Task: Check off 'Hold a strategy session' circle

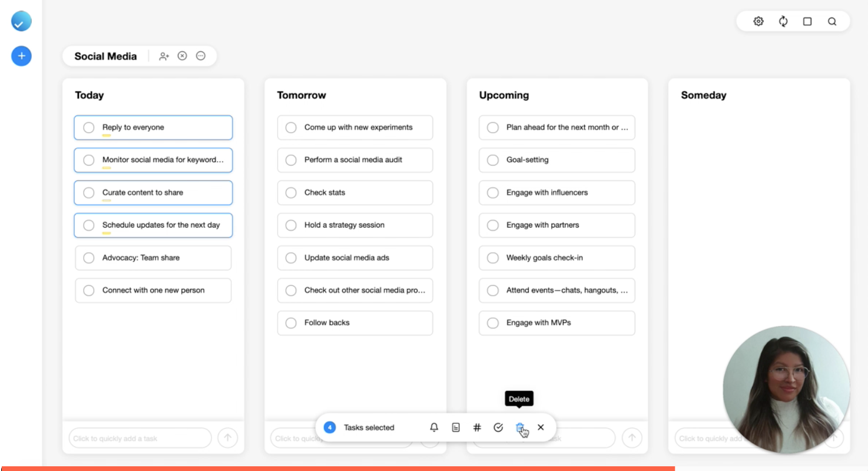Action: [291, 225]
